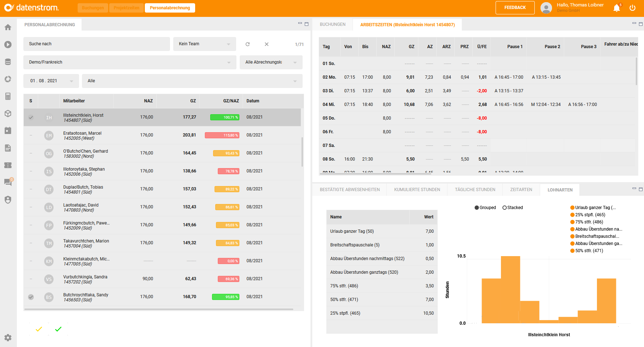
Task: Open the calculator icon in the left sidebar
Action: pos(8,96)
